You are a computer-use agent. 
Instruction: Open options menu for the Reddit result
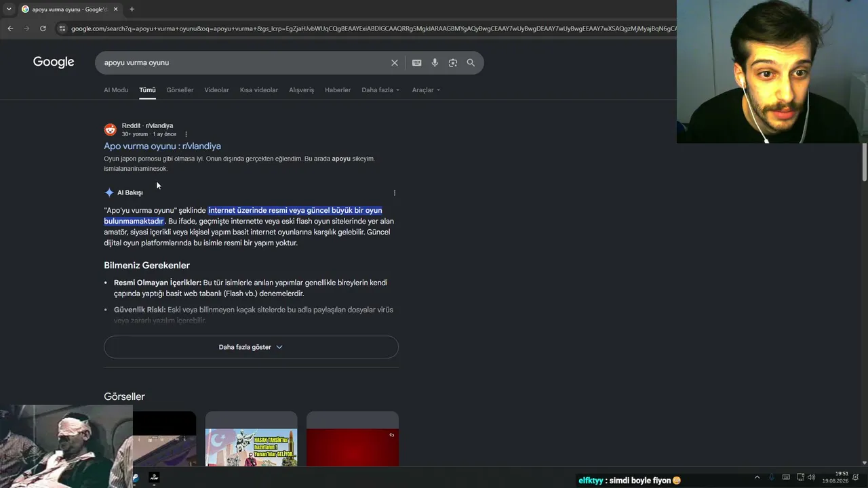(x=186, y=134)
